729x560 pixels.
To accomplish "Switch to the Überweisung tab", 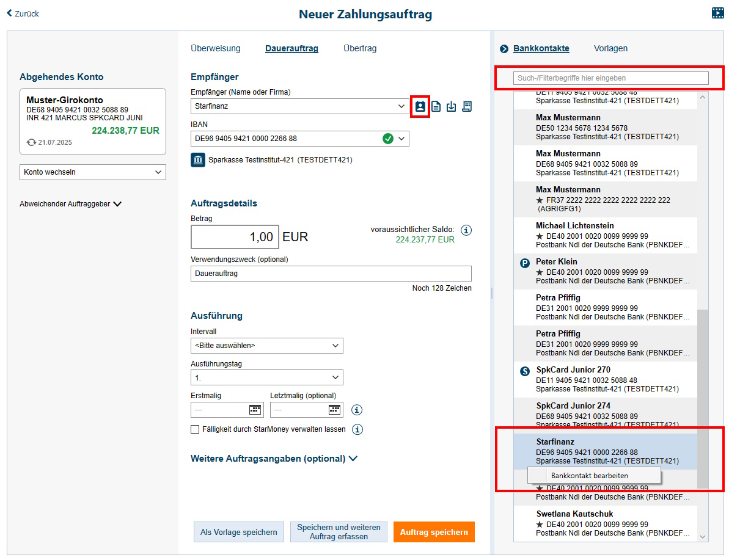I will point(215,48).
